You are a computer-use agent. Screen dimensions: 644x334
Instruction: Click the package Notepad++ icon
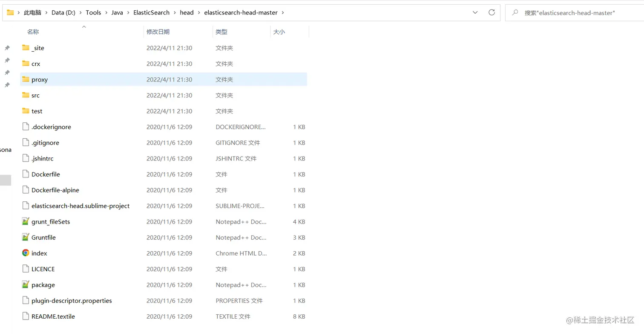[x=26, y=285]
